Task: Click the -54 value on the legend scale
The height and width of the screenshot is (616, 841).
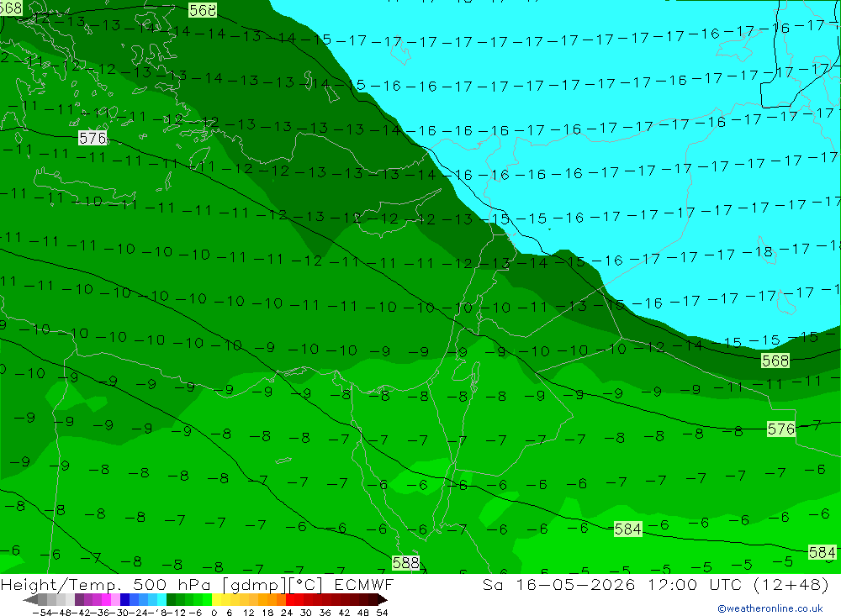Action: tap(42, 613)
